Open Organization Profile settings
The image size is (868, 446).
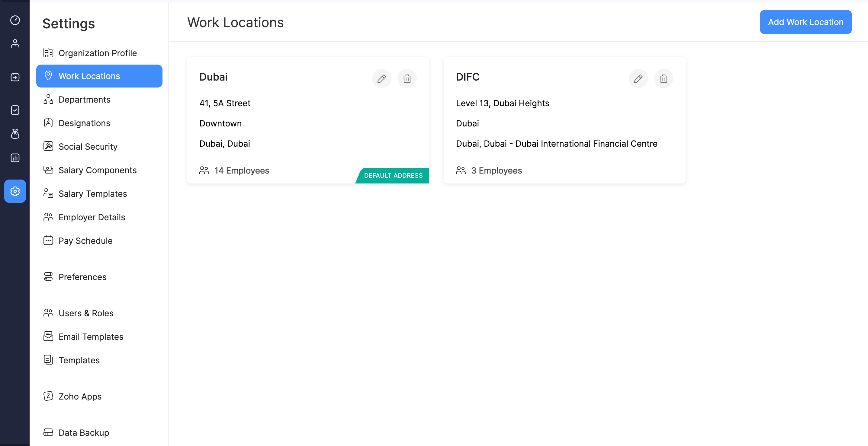tap(97, 53)
